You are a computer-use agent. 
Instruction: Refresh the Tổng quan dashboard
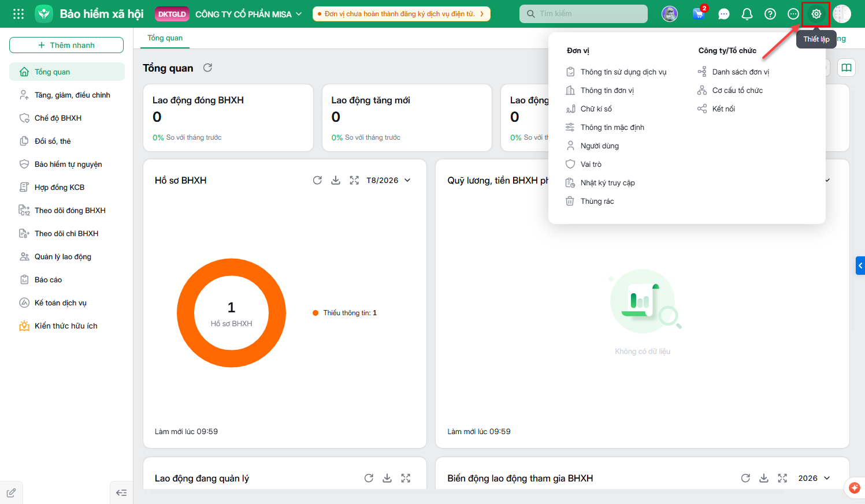point(207,68)
